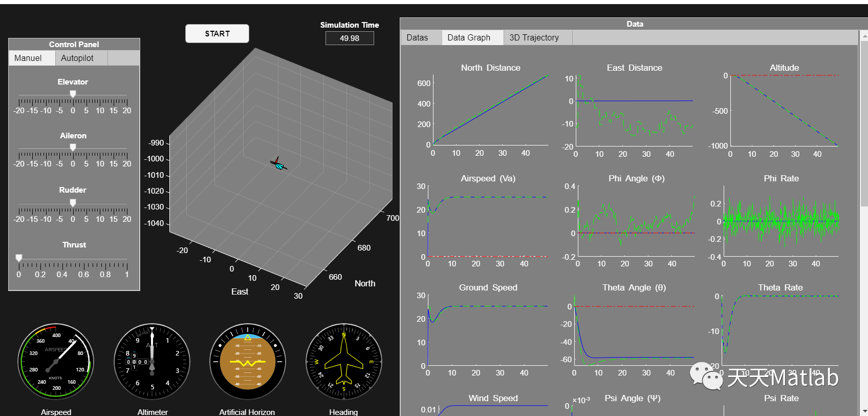Image resolution: width=868 pixels, height=416 pixels.
Task: Select the Datas tab
Action: (x=421, y=37)
